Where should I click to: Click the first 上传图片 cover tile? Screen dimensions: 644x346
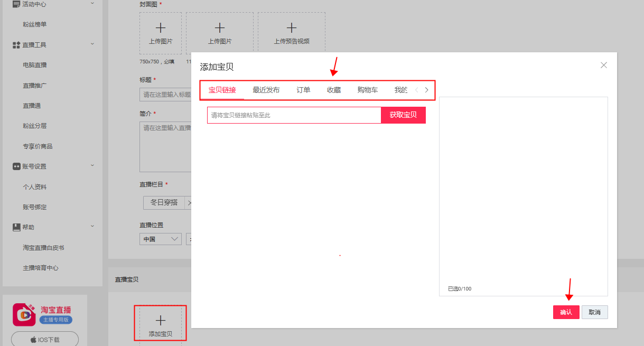(x=161, y=33)
